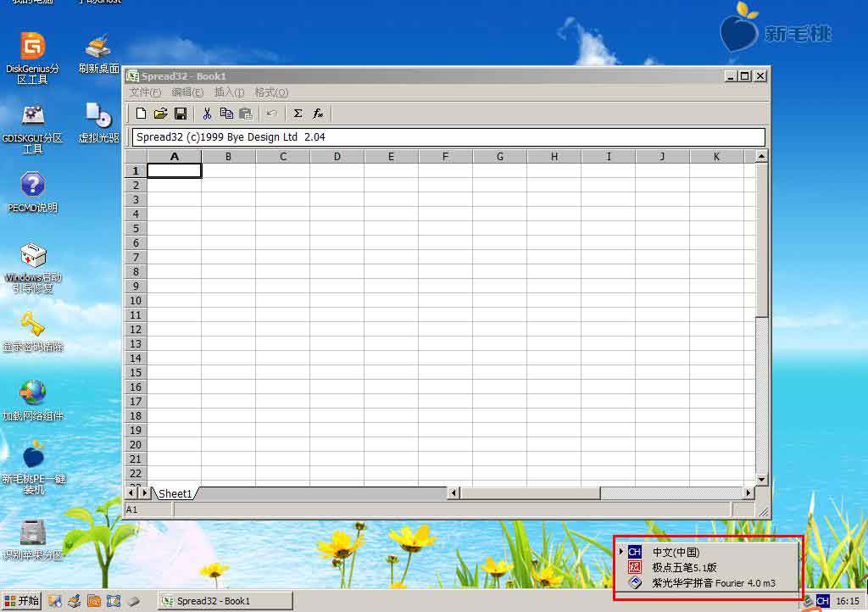Click the Copy toolbar icon
Image resolution: width=868 pixels, height=612 pixels.
click(x=226, y=114)
